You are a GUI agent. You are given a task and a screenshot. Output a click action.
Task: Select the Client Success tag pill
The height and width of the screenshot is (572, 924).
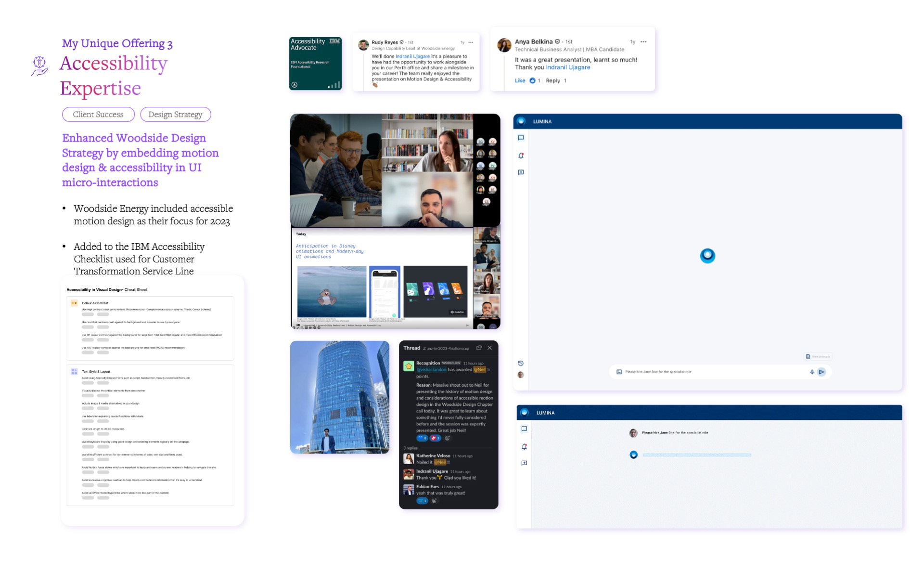(x=98, y=115)
